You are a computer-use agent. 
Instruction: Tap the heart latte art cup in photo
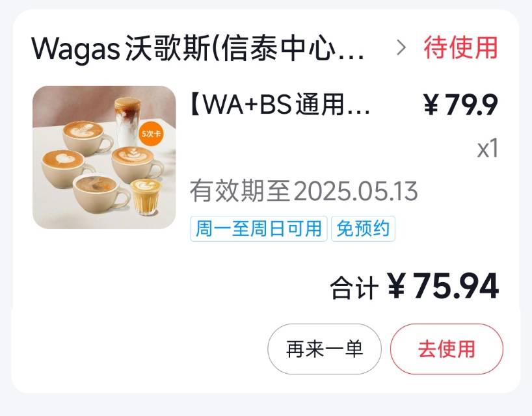pyautogui.click(x=65, y=167)
